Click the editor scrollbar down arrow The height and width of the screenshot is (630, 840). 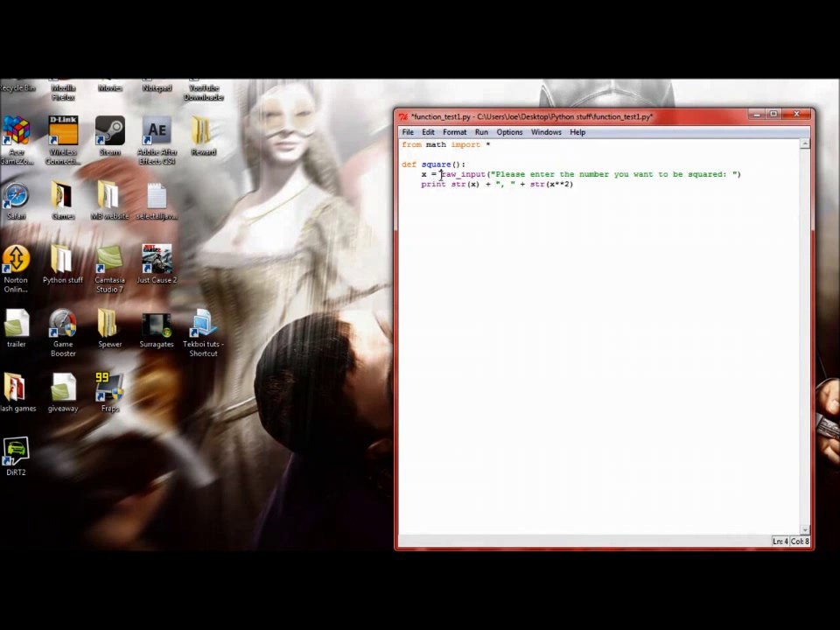805,529
